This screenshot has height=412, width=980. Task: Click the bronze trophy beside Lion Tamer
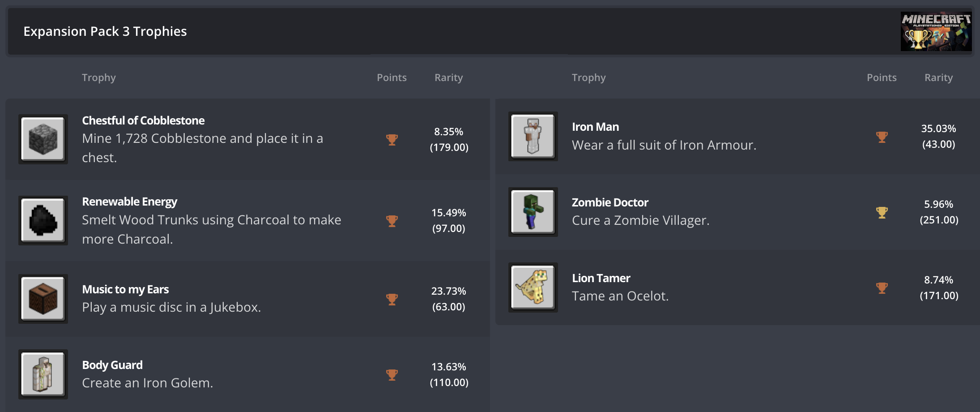click(x=882, y=287)
